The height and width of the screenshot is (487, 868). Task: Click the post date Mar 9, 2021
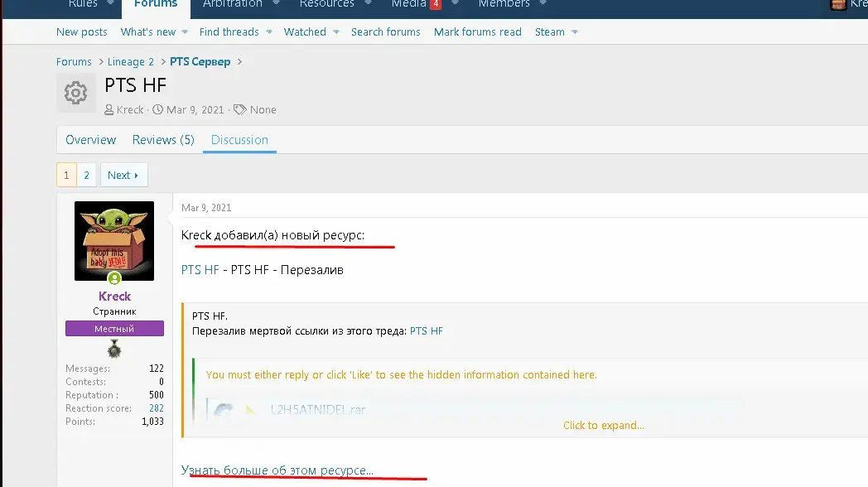pos(206,208)
